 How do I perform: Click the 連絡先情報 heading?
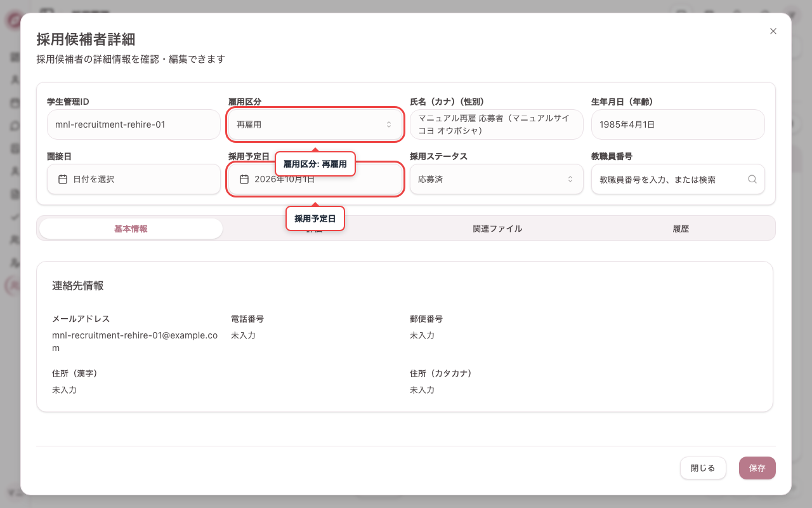tap(78, 286)
